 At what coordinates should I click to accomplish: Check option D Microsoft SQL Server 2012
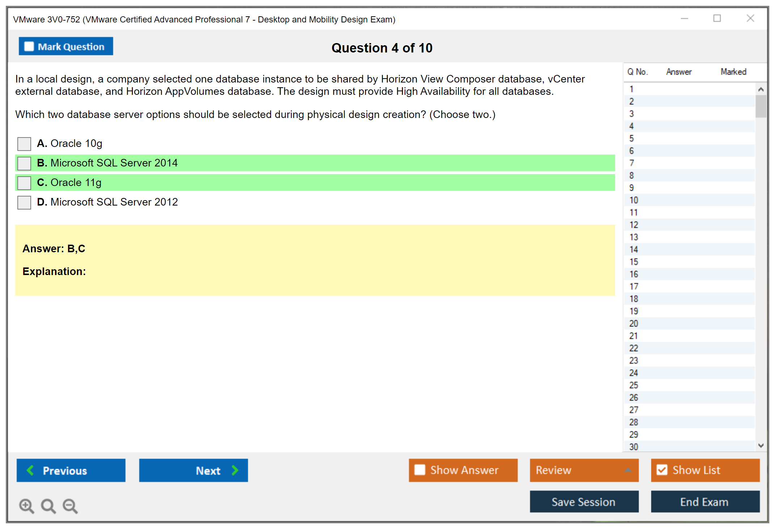[x=24, y=202]
